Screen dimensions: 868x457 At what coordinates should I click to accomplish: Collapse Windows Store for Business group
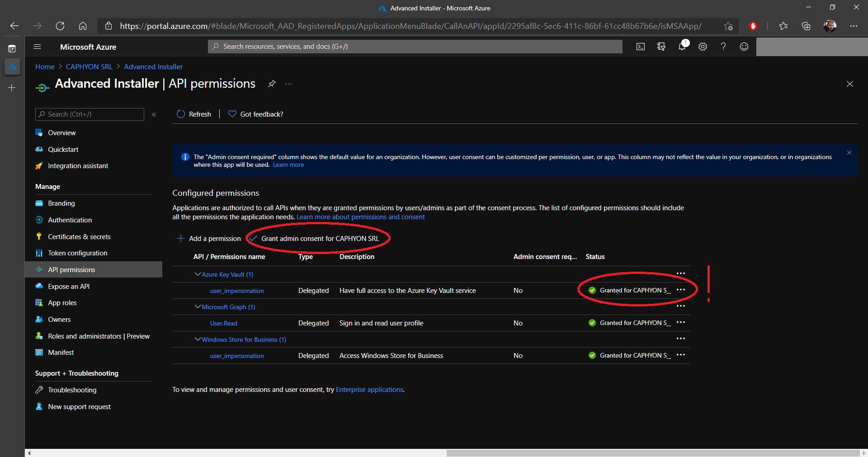(198, 339)
